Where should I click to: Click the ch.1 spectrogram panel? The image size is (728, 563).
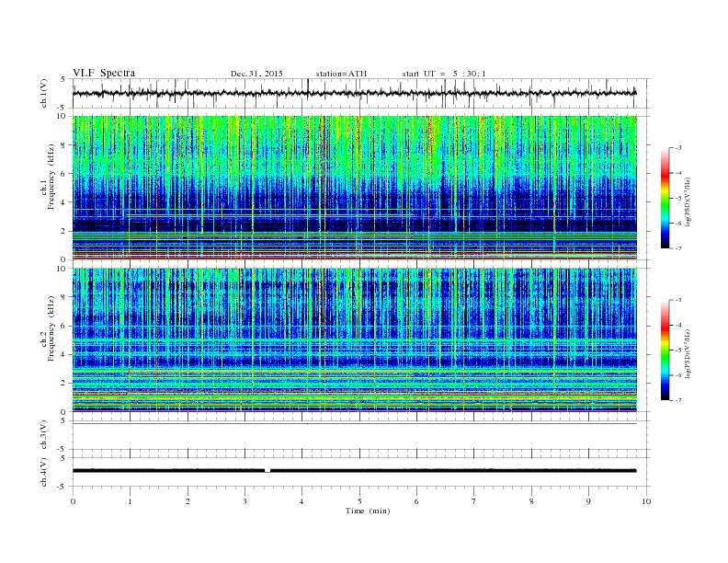[355, 188]
